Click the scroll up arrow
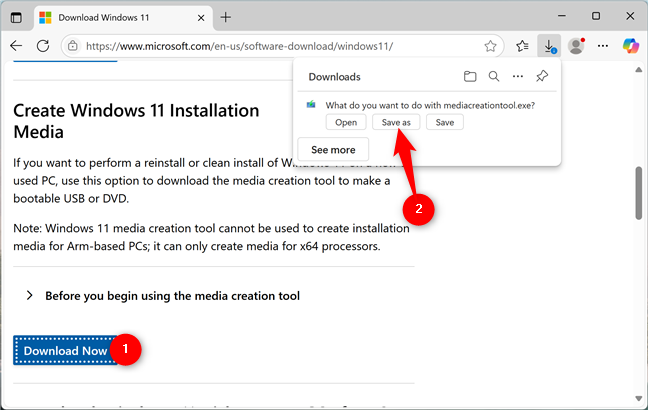Screen dimensions: 648x410 (x=639, y=70)
